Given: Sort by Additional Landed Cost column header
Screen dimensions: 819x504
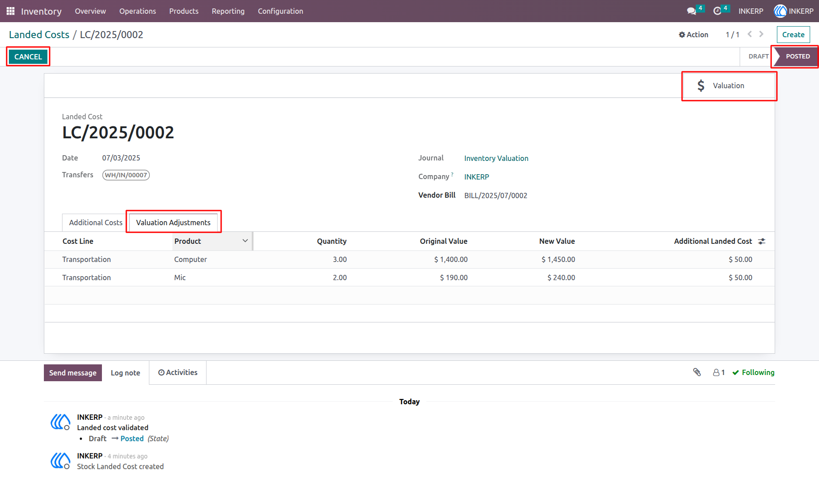Looking at the screenshot, I should (x=713, y=241).
